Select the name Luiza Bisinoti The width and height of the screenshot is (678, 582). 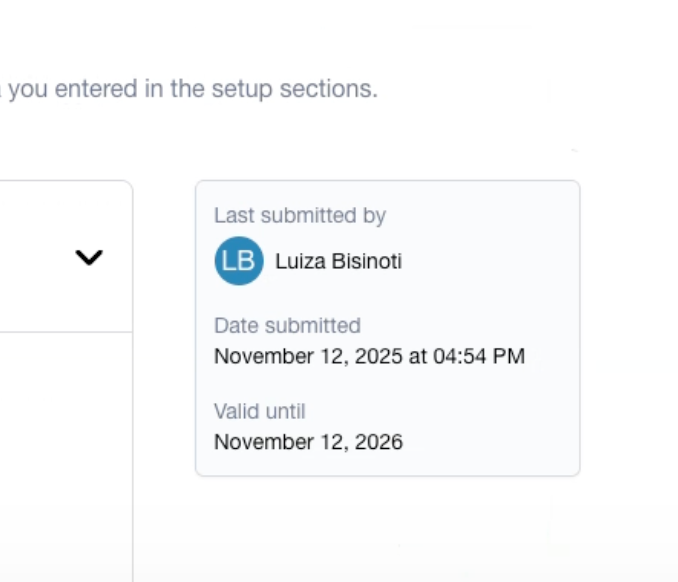pyautogui.click(x=338, y=262)
